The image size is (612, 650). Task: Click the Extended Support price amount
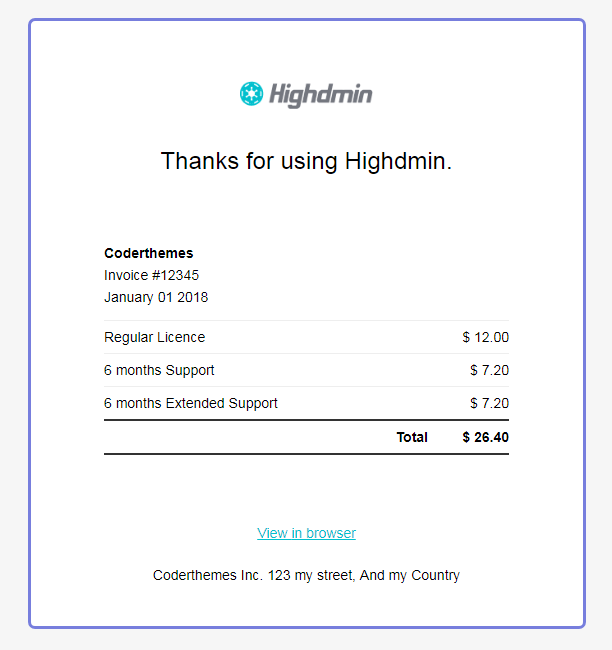(x=490, y=403)
